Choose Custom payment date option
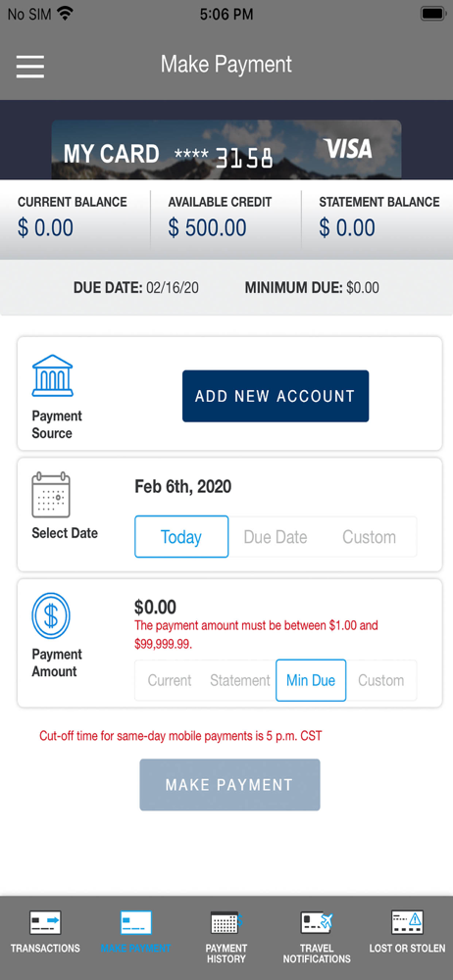This screenshot has height=980, width=453. [x=369, y=537]
